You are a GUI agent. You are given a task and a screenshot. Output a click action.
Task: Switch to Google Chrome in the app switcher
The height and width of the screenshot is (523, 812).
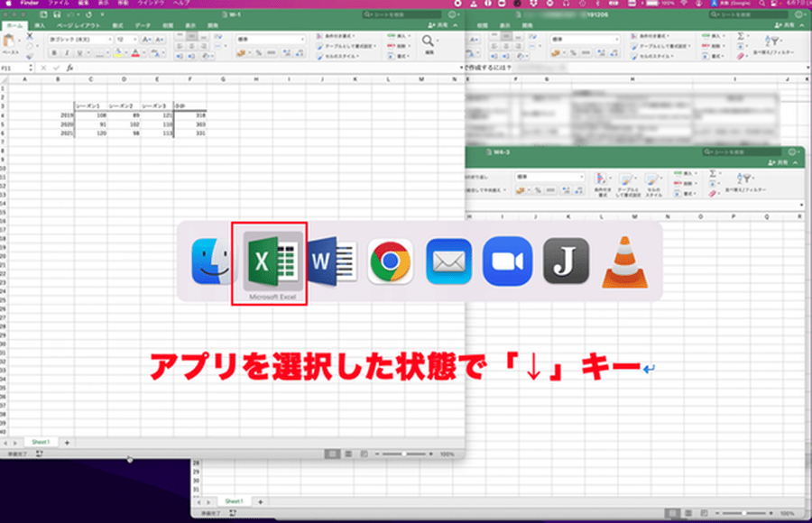point(391,261)
